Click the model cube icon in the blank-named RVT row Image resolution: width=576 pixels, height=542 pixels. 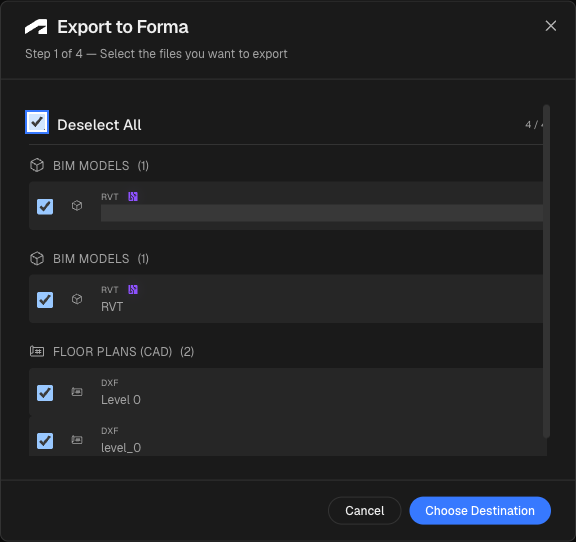(77, 205)
